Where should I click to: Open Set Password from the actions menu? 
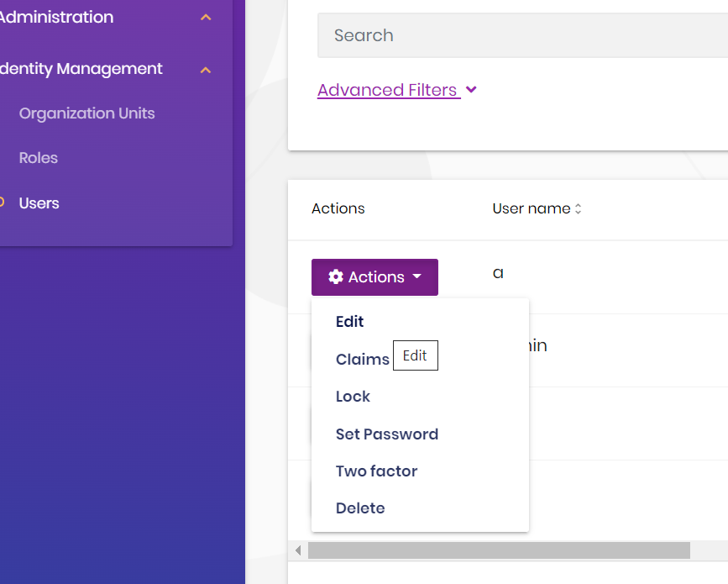pyautogui.click(x=386, y=434)
